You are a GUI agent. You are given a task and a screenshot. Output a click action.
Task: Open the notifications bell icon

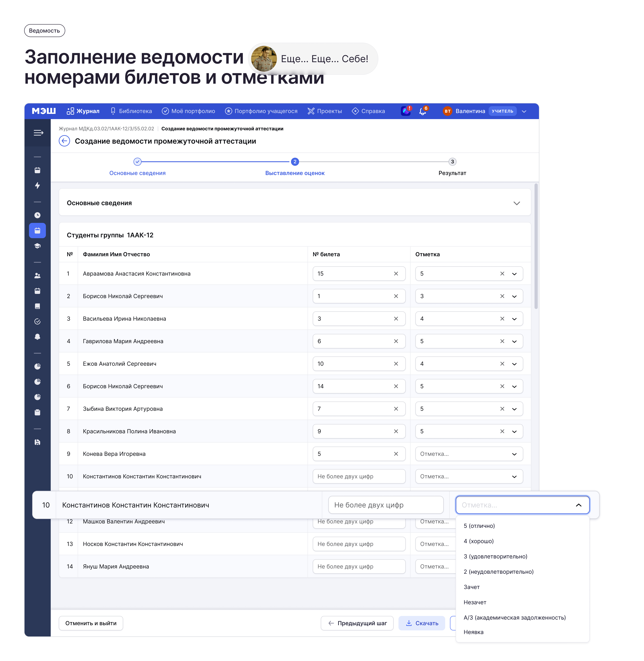tap(422, 111)
